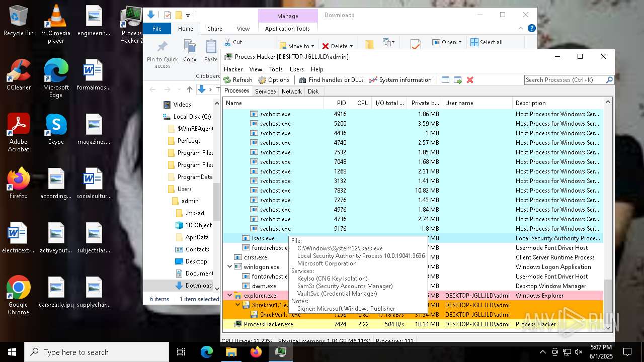Open the Move to dropdown in Explorer
Viewport: 644px width, 362px height.
pyautogui.click(x=297, y=46)
